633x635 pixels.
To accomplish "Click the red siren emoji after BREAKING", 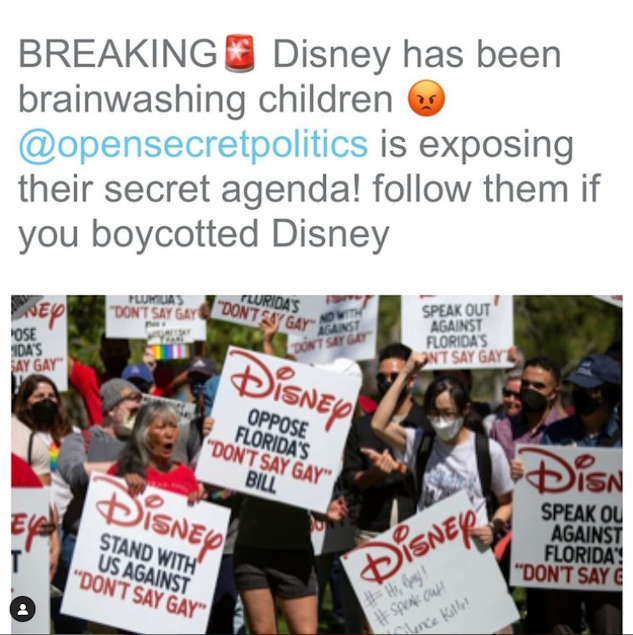I will pos(240,53).
